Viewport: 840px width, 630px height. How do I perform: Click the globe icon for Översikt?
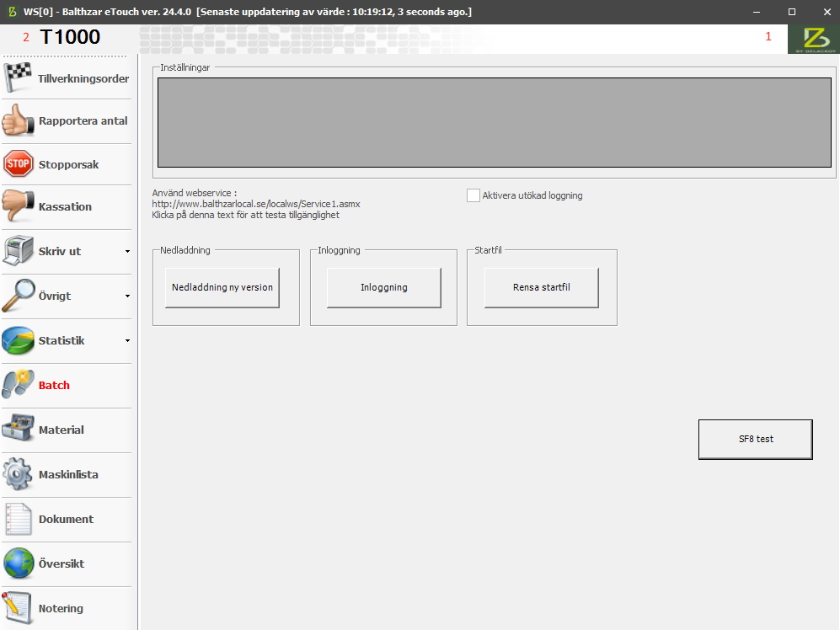(19, 563)
